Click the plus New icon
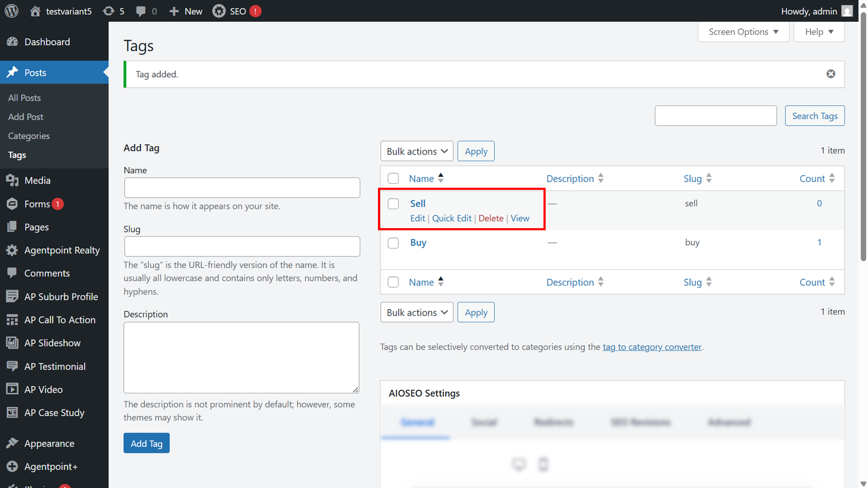The width and height of the screenshot is (868, 488). 174,11
